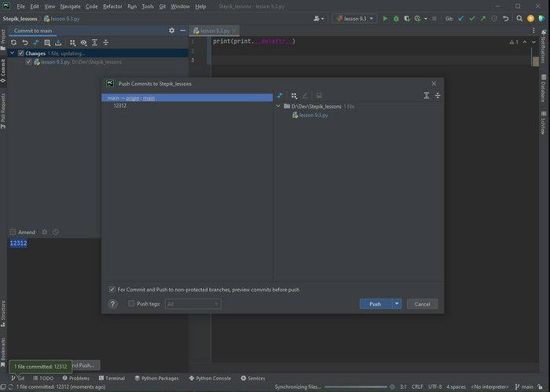Open the Refactor menu
Image resolution: width=550 pixels, height=392 pixels.
coord(112,6)
